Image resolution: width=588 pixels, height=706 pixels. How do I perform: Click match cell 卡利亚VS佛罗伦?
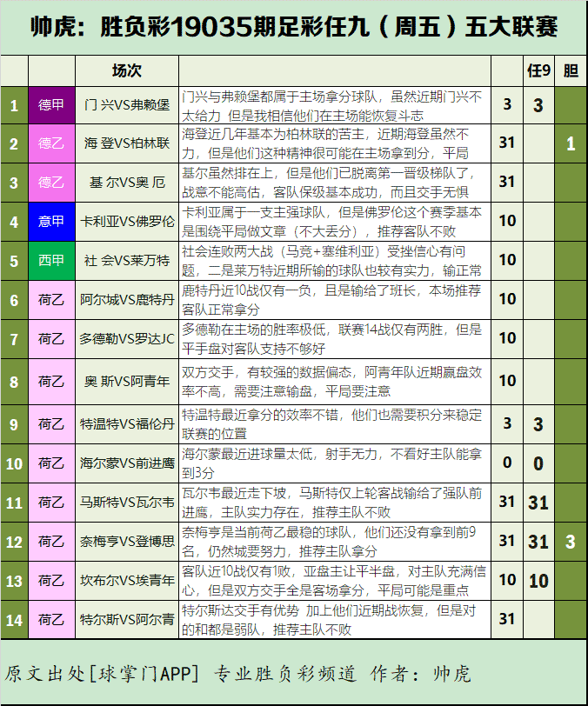pos(127,222)
